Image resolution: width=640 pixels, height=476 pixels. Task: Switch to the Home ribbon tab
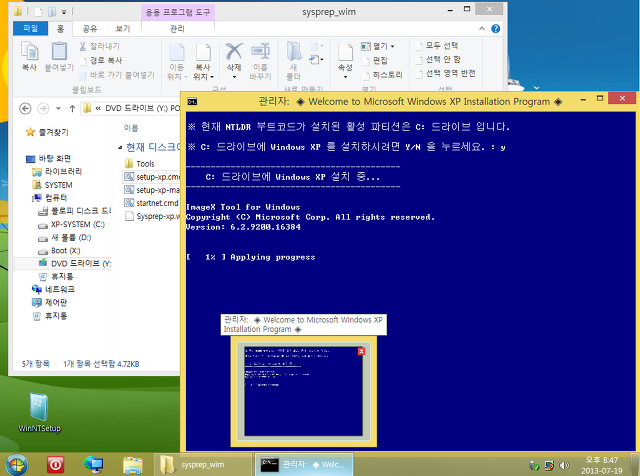coord(60,28)
